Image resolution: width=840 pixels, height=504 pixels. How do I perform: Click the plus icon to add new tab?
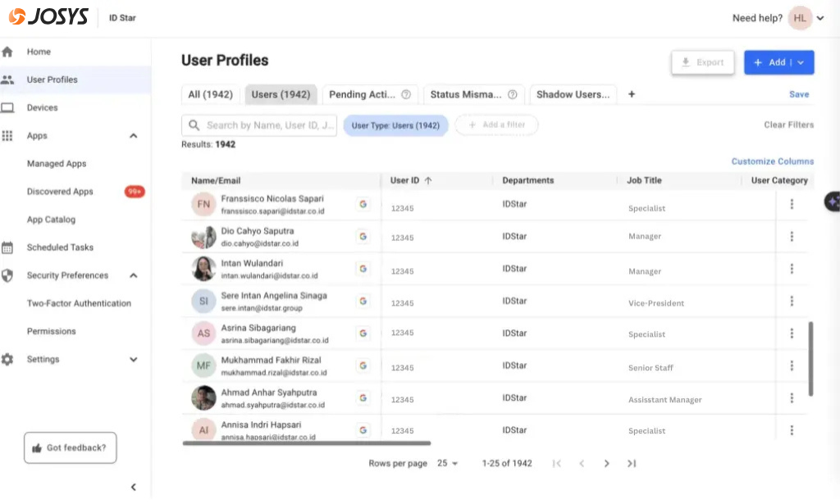632,94
